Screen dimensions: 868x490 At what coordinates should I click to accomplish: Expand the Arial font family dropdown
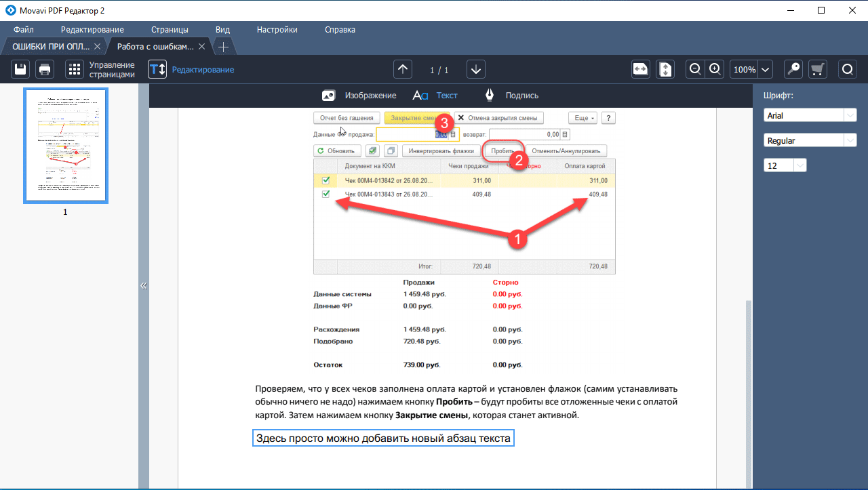coord(850,116)
